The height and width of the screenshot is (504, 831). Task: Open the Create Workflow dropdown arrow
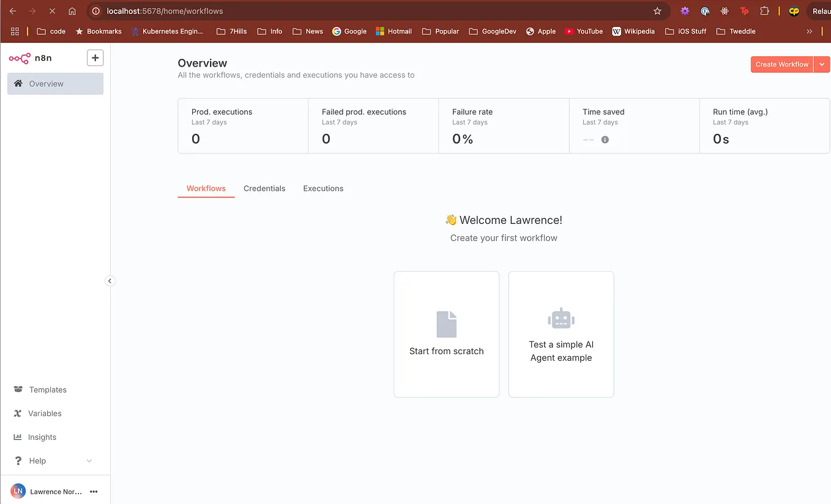tap(822, 64)
